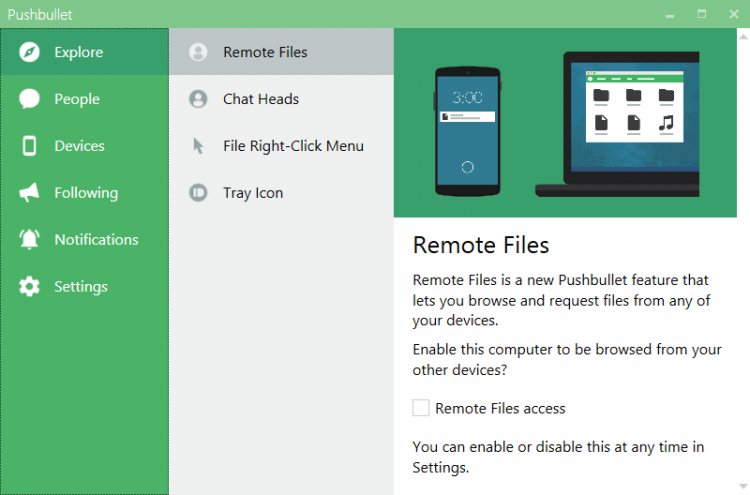Screen dimensions: 750x495
Task: Click the Remote Files access label
Action: point(500,408)
